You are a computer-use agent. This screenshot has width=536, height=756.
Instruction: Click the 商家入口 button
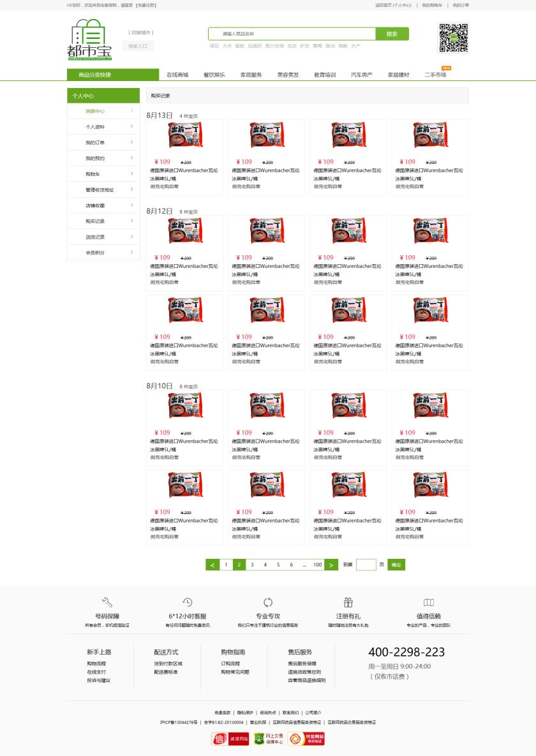click(138, 46)
